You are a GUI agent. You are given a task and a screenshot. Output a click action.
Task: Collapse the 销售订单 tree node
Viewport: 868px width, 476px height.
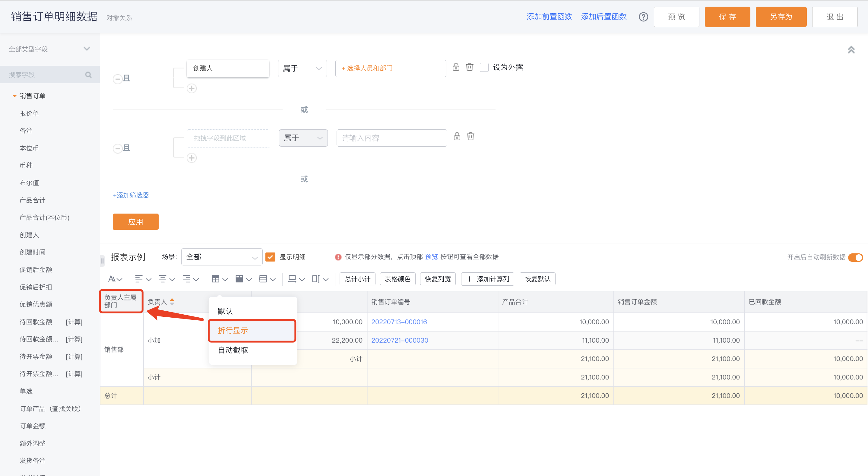pyautogui.click(x=14, y=96)
